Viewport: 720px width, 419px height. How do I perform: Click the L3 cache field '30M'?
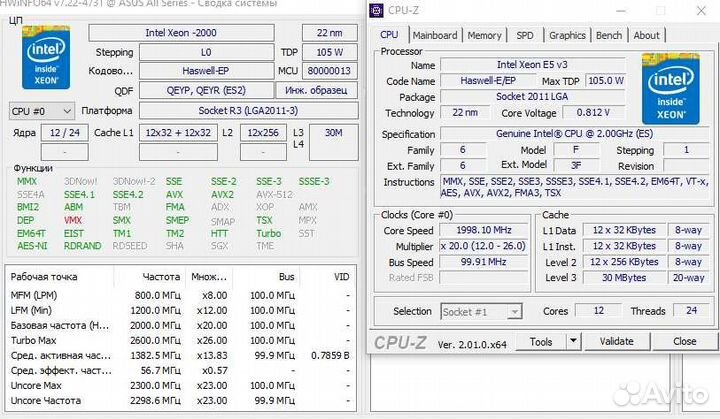[x=334, y=142]
